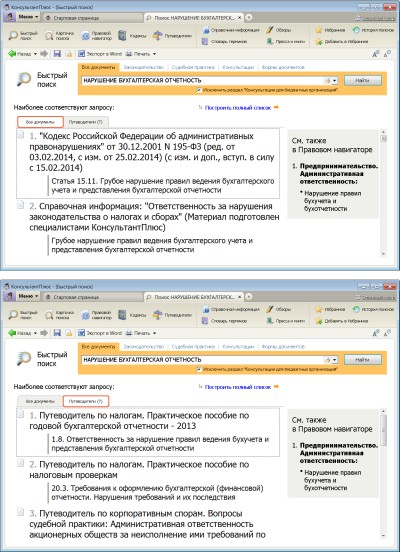Click Построить полный список in lower window
Screen dimensions: 400x552
pyautogui.click(x=238, y=387)
